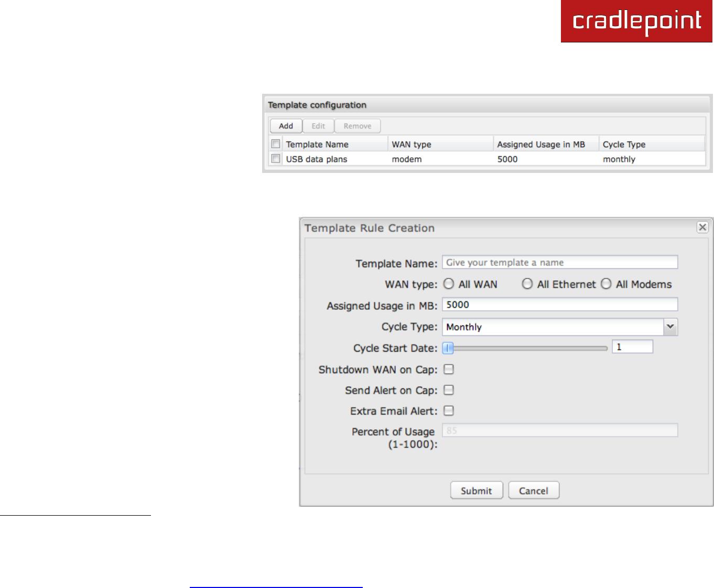
Task: Select the All Ethernet radio option
Action: coord(527,284)
